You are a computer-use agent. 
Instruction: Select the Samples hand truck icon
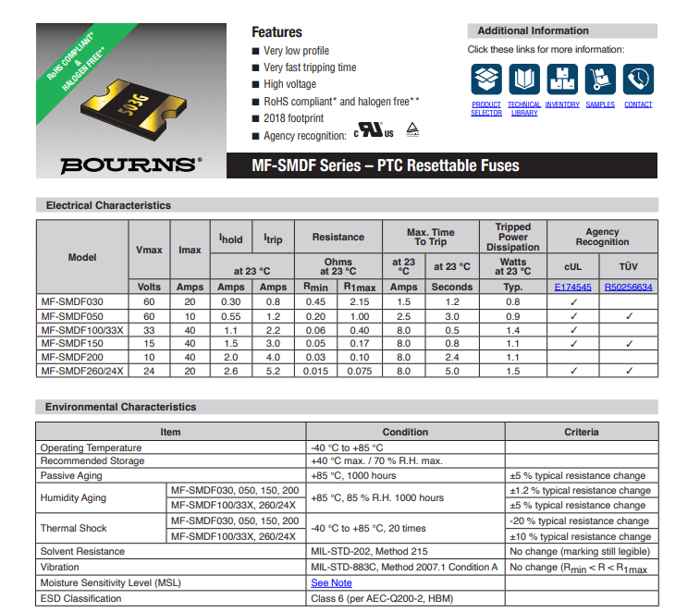point(600,79)
